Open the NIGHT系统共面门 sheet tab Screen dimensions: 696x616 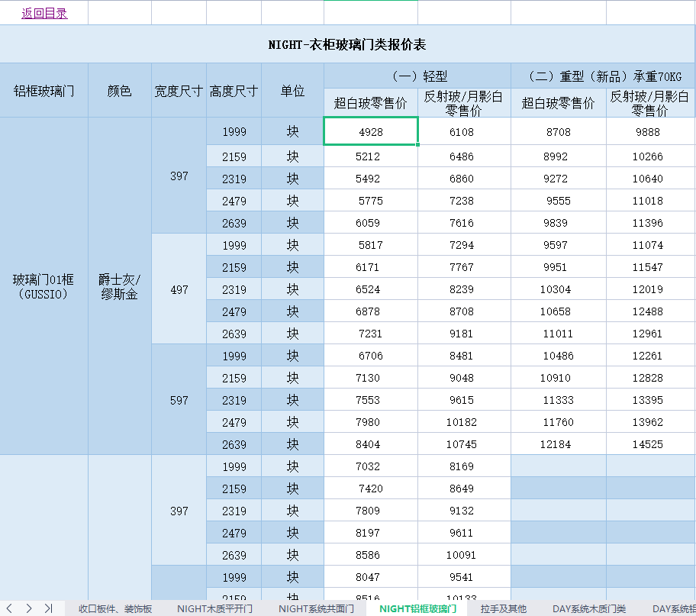[x=316, y=608]
